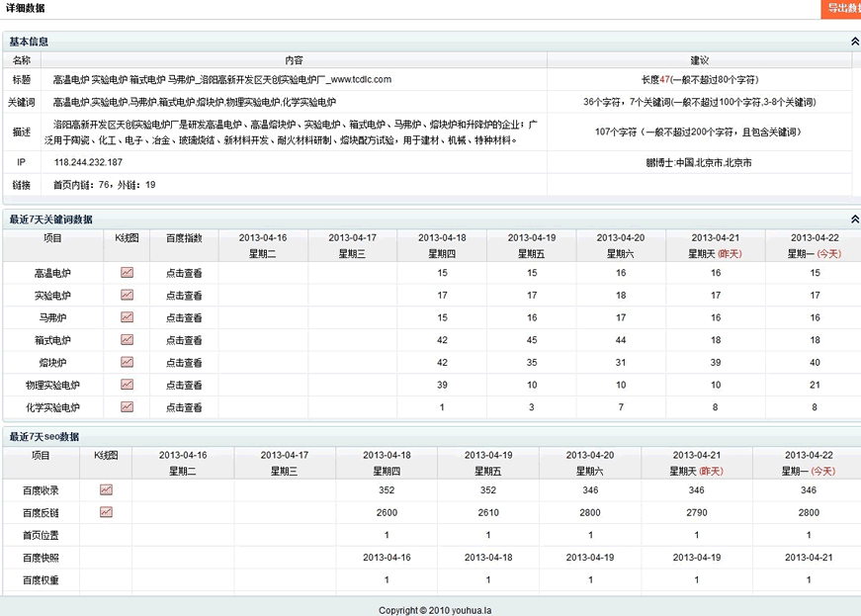
Task: View the K线图 icon next to 熔块炉
Action: 127,362
